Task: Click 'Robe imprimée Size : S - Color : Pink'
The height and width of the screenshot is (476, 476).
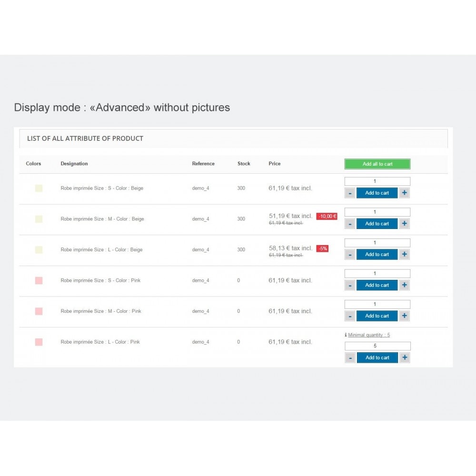Action: tap(100, 280)
